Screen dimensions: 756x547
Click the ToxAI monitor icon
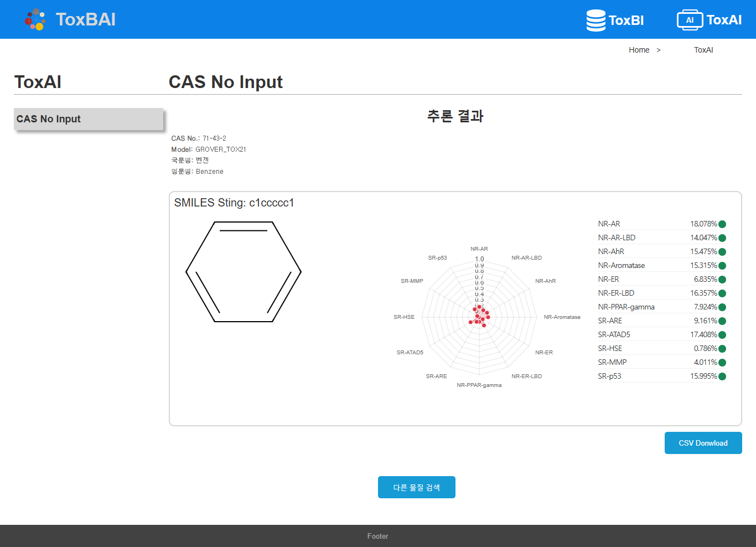[689, 20]
